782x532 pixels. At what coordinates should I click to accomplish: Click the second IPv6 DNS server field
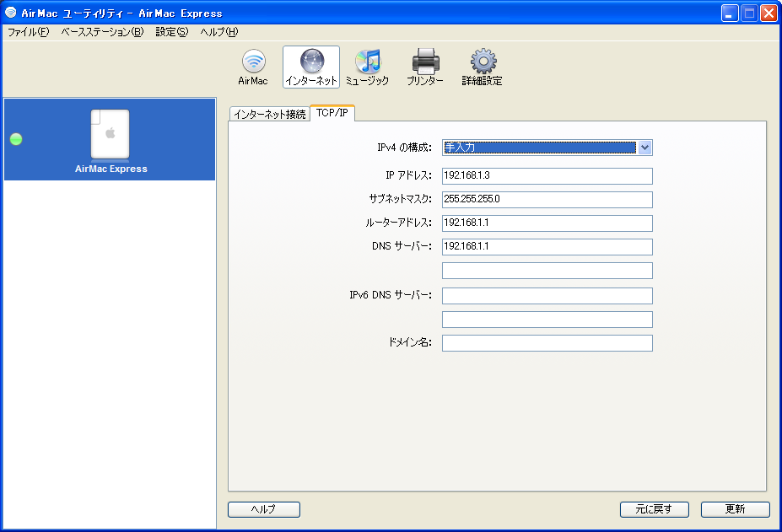pyautogui.click(x=547, y=320)
